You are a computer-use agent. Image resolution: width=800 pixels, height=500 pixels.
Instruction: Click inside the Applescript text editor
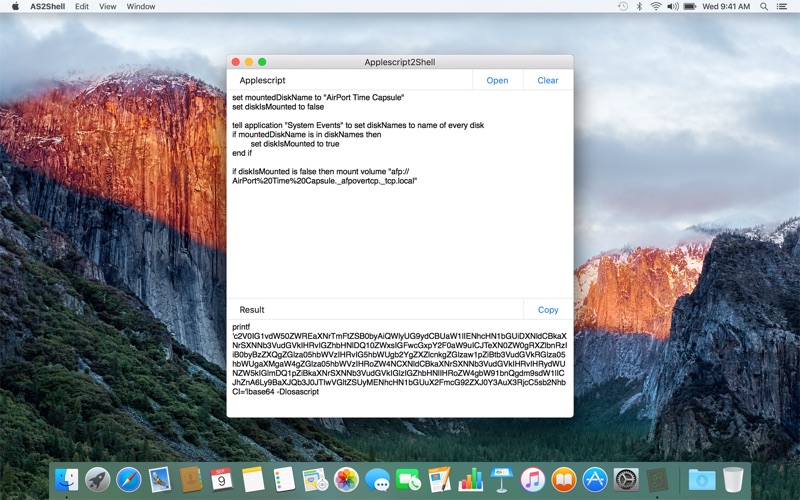[x=400, y=194]
